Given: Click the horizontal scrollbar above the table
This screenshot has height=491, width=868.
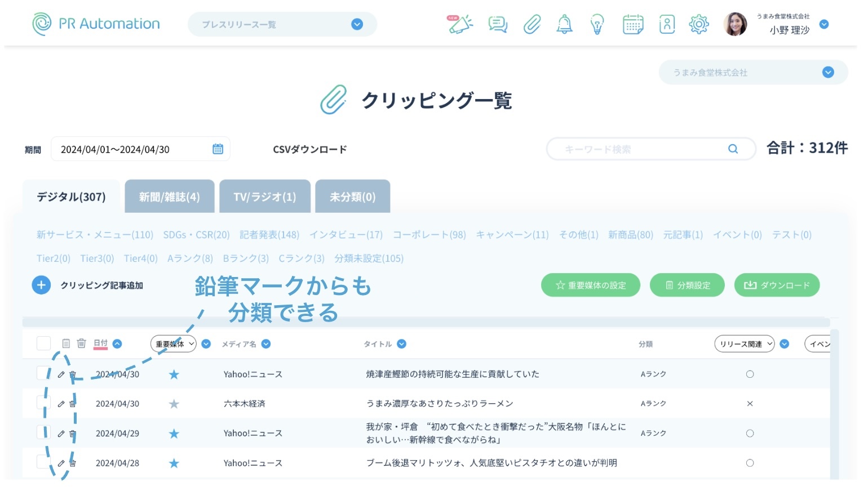Looking at the screenshot, I should pyautogui.click(x=426, y=323).
